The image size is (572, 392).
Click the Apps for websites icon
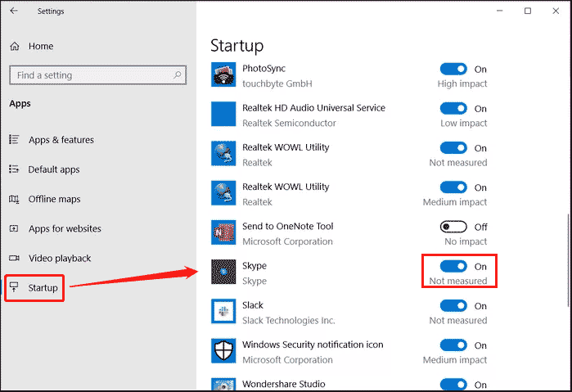(14, 228)
